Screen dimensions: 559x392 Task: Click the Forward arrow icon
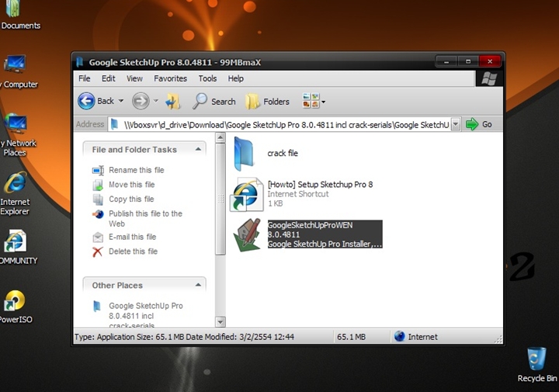[141, 101]
